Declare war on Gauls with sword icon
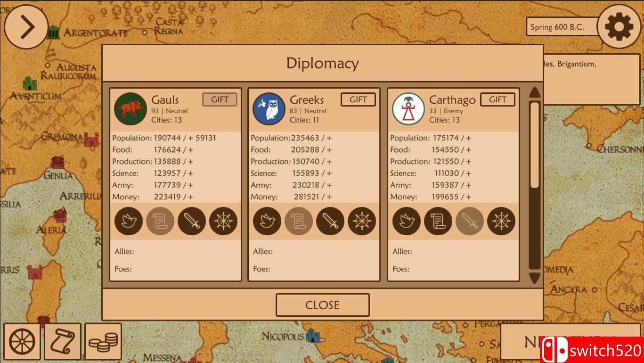This screenshot has width=644, height=363. pyautogui.click(x=192, y=221)
